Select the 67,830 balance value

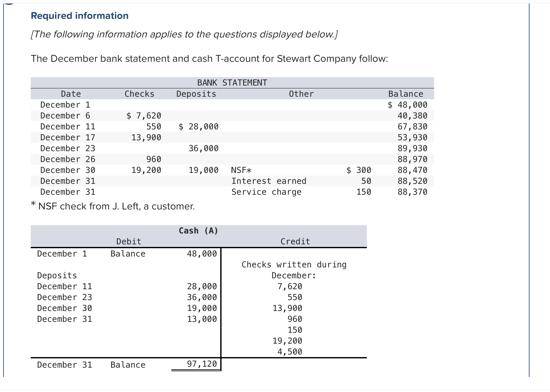click(x=412, y=127)
